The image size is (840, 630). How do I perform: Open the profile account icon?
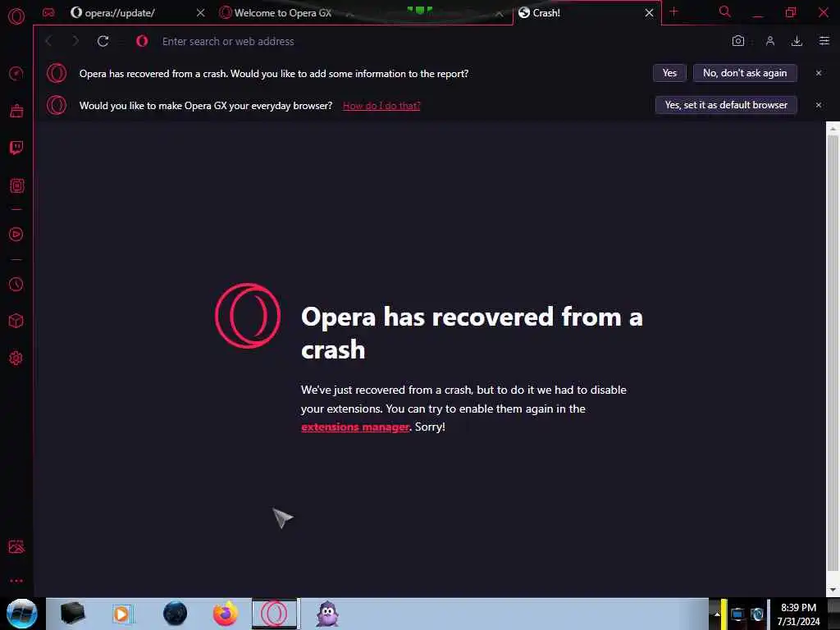click(x=769, y=41)
